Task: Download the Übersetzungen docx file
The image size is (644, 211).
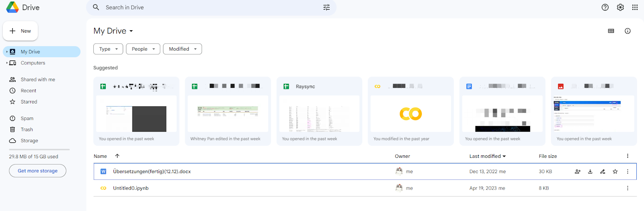Action: click(590, 172)
